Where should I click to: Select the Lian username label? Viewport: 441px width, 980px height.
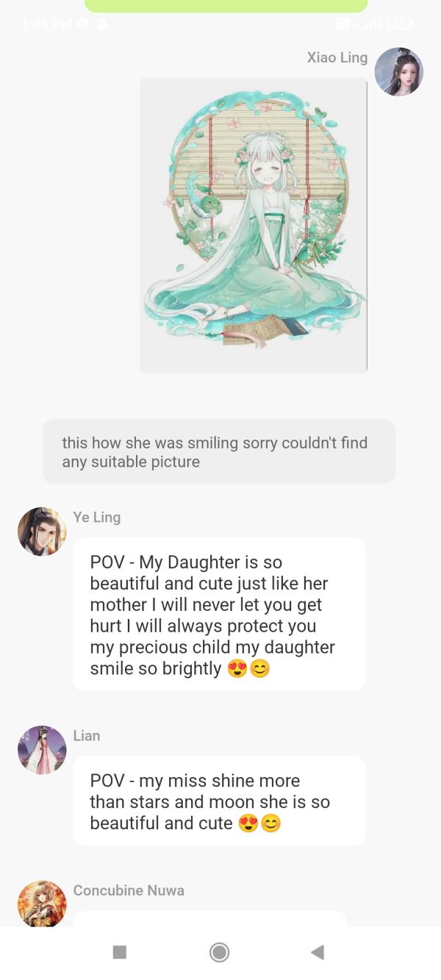coord(87,736)
